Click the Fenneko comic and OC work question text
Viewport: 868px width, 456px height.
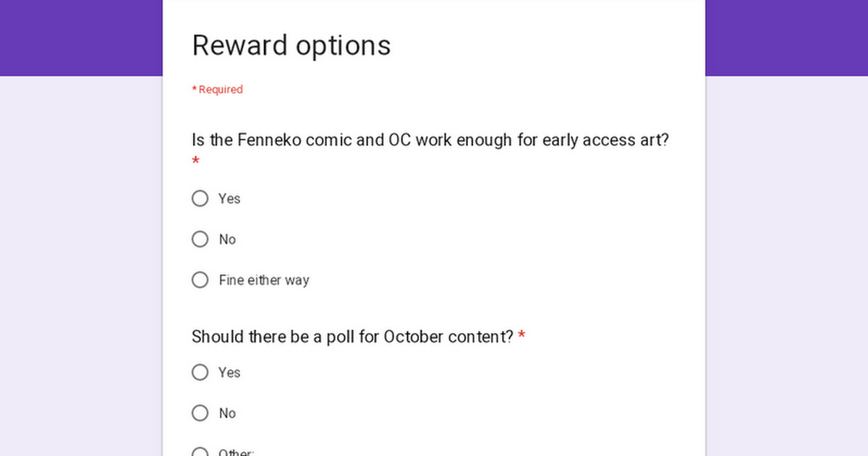coord(430,140)
